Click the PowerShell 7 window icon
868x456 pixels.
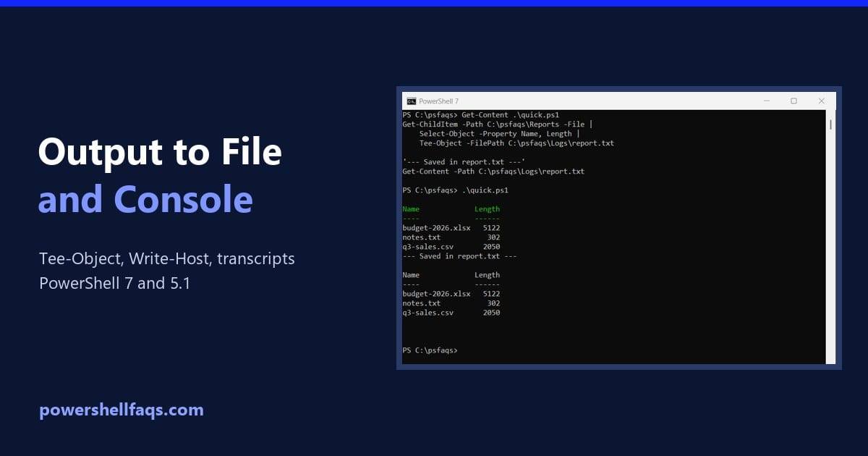click(411, 101)
